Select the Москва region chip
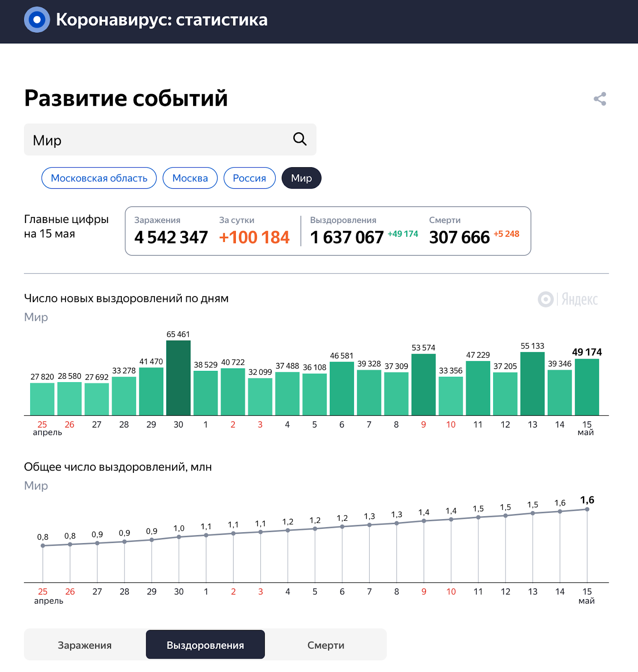The width and height of the screenshot is (638, 672). point(190,178)
